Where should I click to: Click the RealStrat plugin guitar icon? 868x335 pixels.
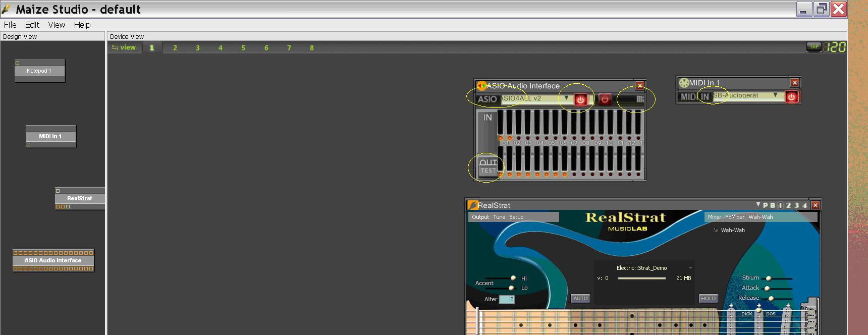[x=472, y=205]
